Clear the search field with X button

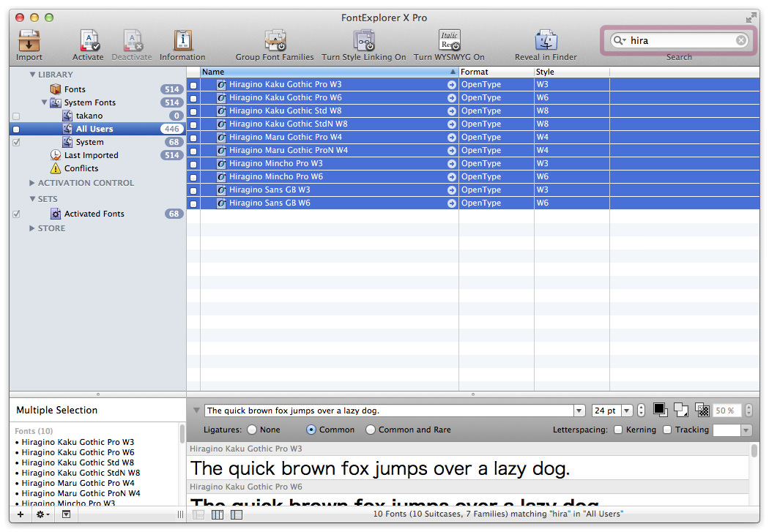pos(741,40)
